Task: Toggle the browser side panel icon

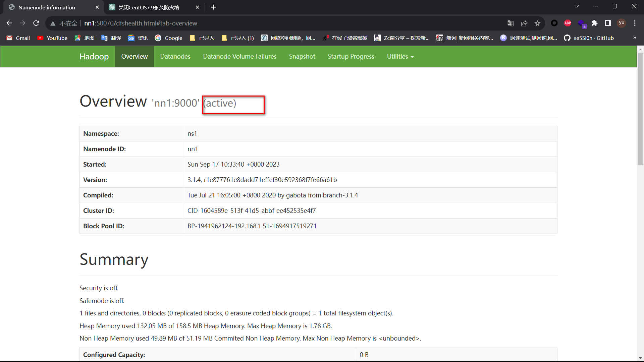Action: coord(608,23)
